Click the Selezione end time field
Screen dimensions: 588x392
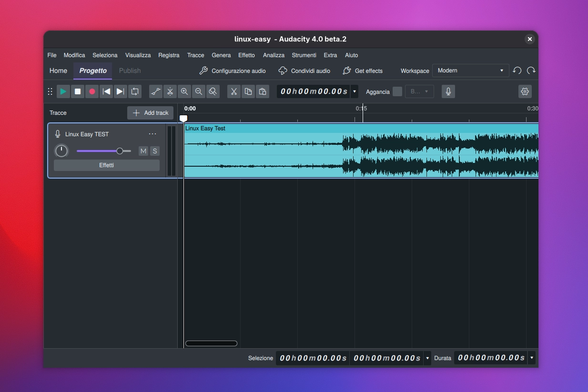pyautogui.click(x=387, y=358)
